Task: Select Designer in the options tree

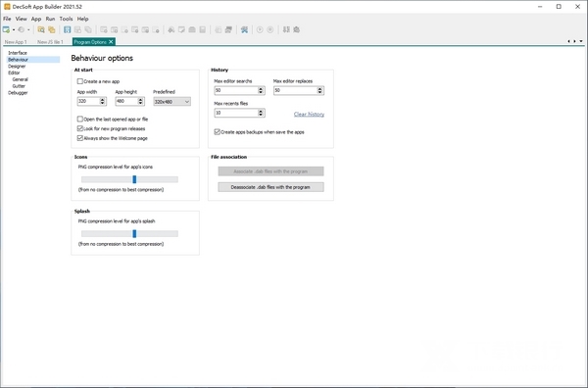Action: [17, 67]
